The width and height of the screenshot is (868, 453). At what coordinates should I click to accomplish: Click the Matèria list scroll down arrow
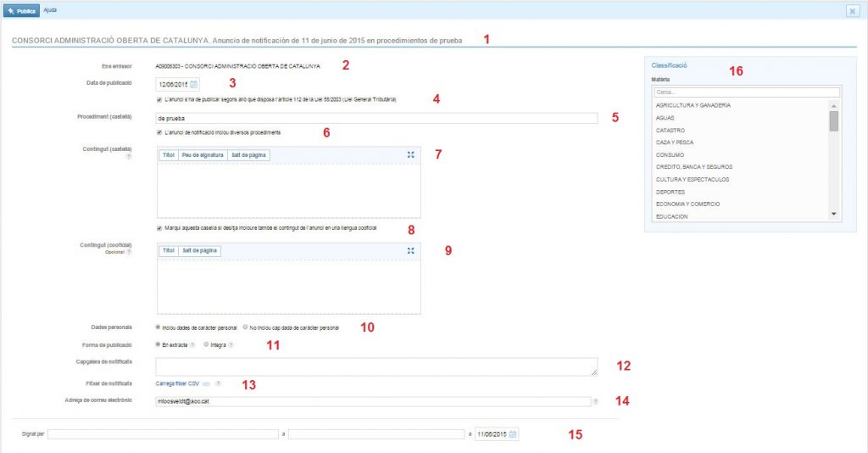(834, 215)
